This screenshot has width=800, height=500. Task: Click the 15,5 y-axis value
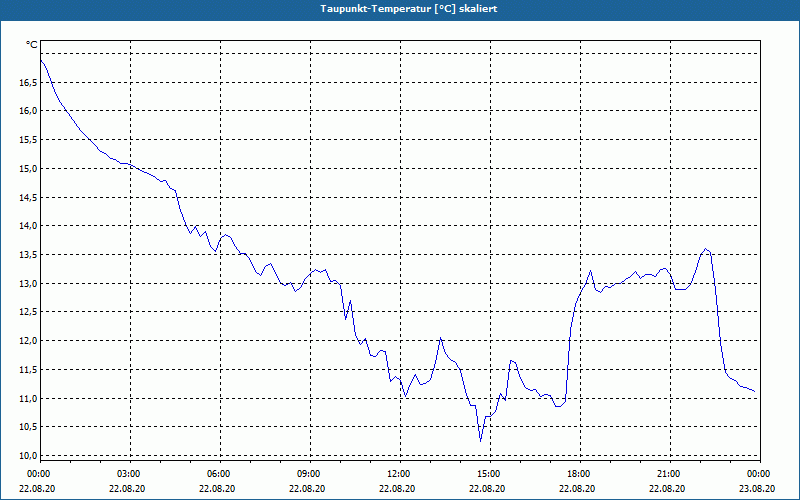[29, 139]
